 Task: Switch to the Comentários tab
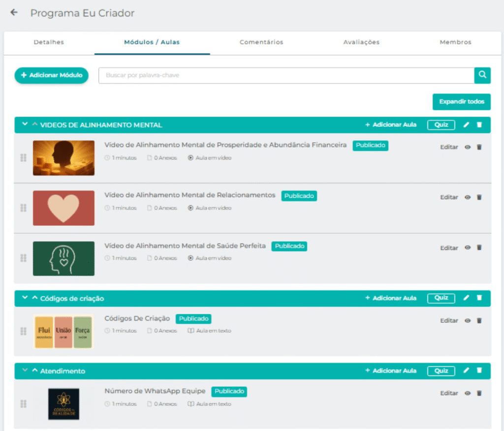point(261,42)
